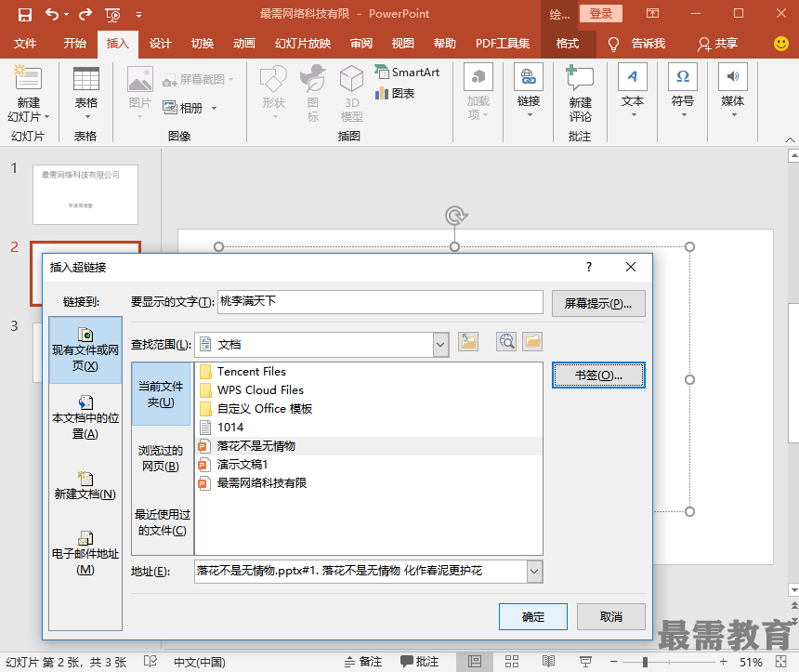This screenshot has height=672, width=799.
Task: Click the Cancel button
Action: click(611, 617)
